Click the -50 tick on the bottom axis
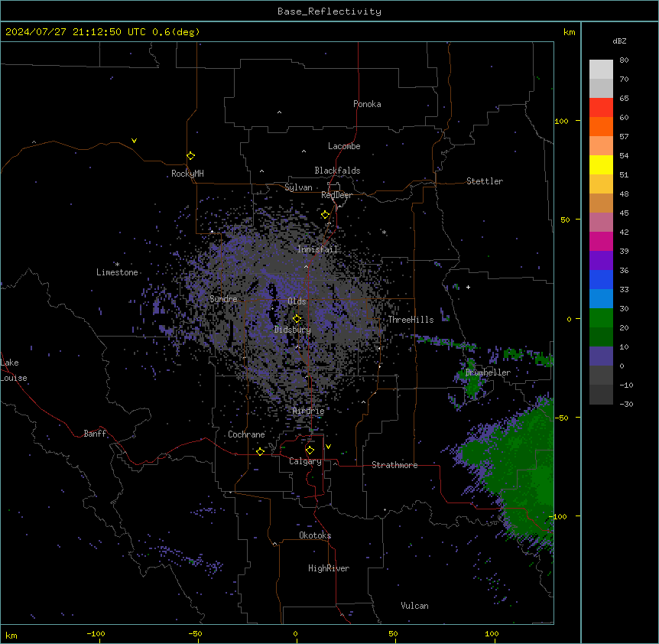The width and height of the screenshot is (659, 644). (x=195, y=633)
